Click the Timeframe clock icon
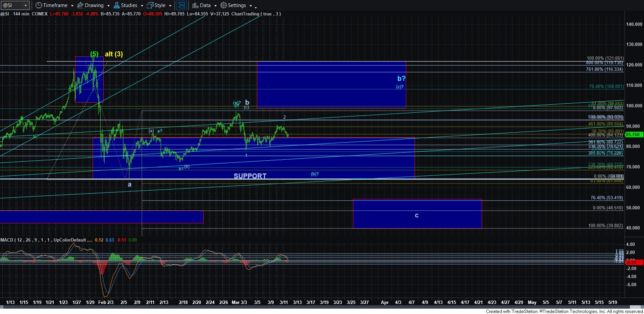 tap(39, 5)
